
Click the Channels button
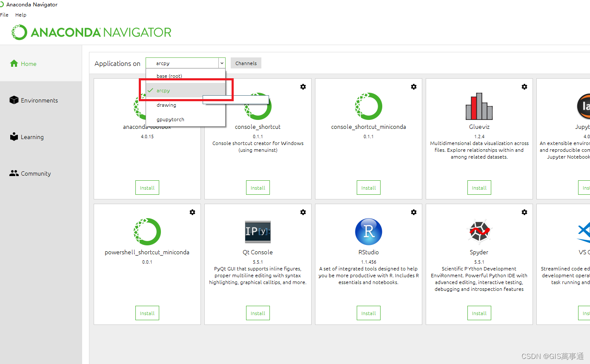point(246,63)
